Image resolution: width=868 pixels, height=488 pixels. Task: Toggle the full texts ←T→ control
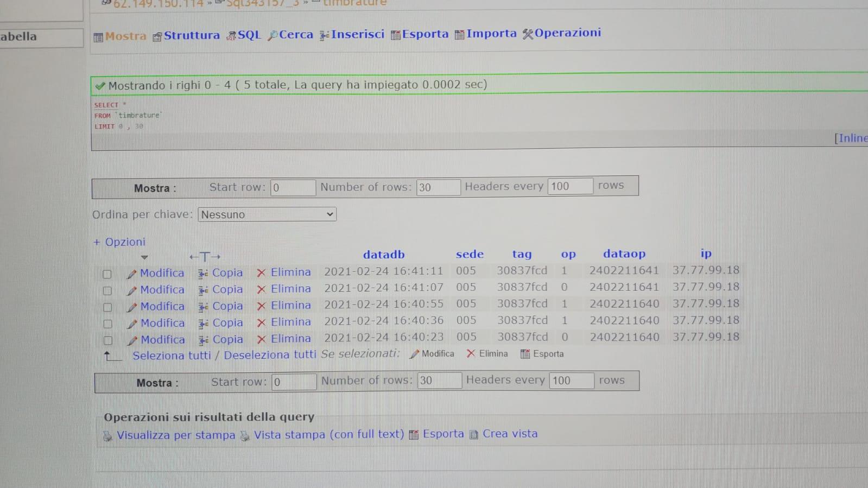coord(205,257)
